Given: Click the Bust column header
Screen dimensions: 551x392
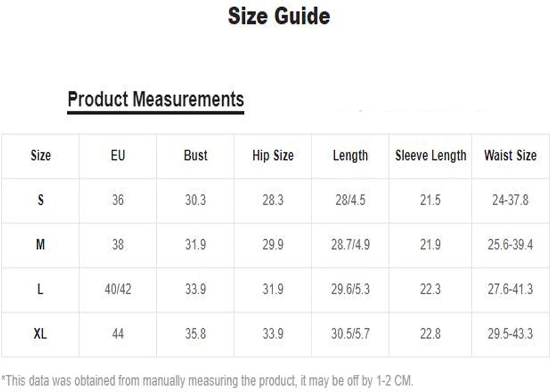Looking at the screenshot, I should coord(196,155).
